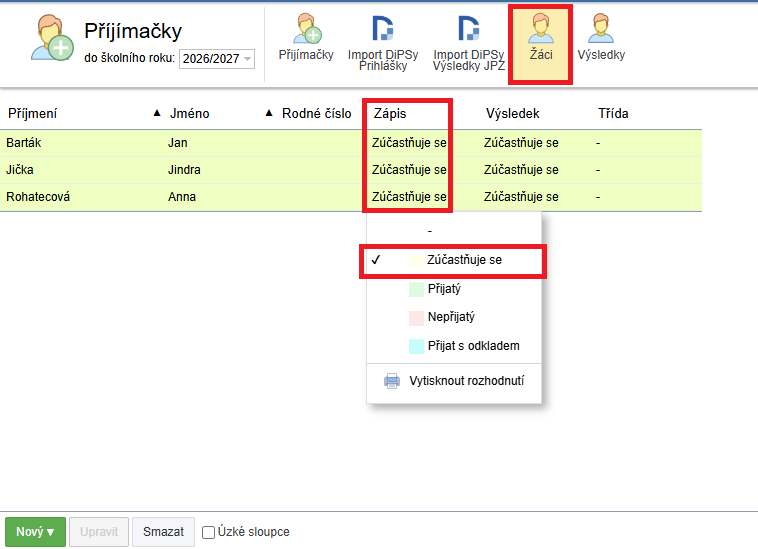
Task: Click the large Přijímačky header icon
Action: (51, 40)
